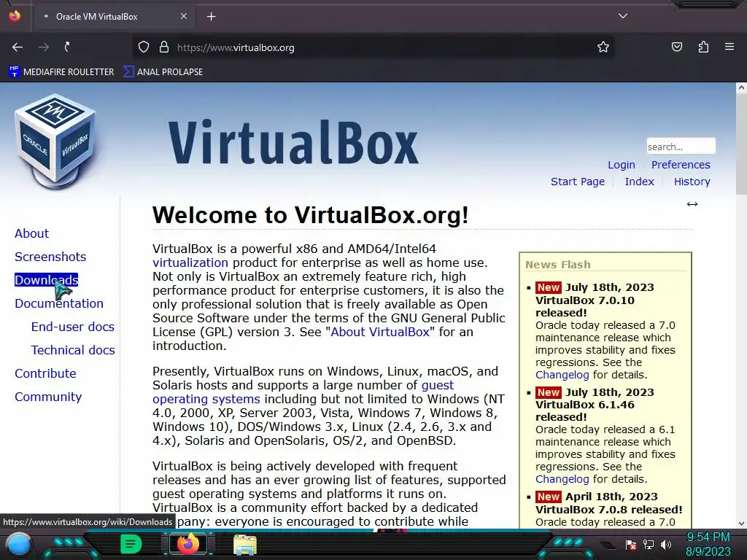Open the Index link
The width and height of the screenshot is (747, 560).
[639, 182]
